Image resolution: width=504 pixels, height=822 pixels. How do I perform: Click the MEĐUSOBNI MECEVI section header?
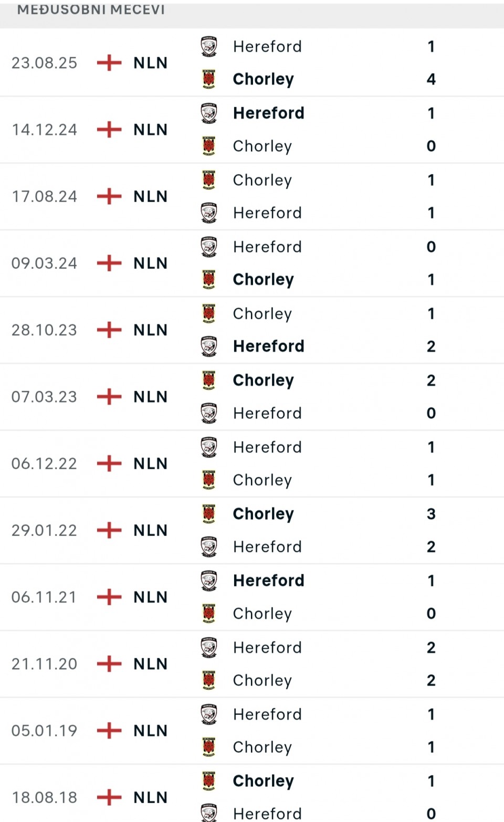91,10
